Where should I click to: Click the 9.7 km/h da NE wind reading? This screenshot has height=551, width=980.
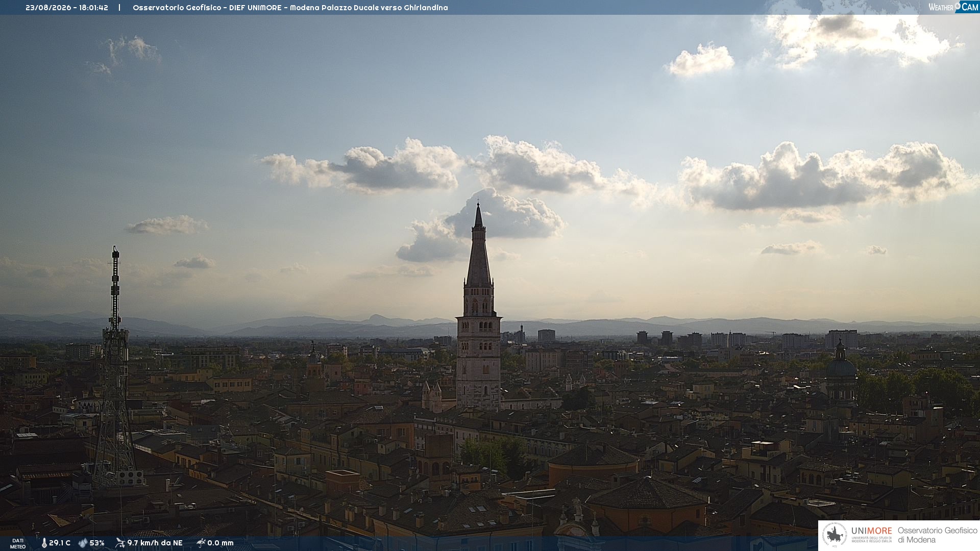click(155, 543)
